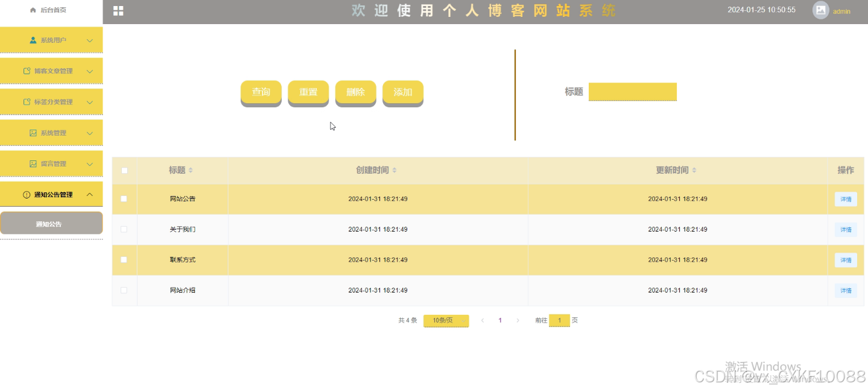Open 详情 for 关于我们 row
This screenshot has width=868, height=392.
coord(846,229)
